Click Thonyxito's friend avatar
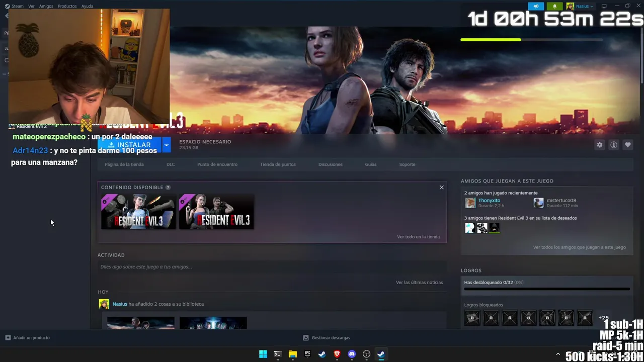The height and width of the screenshot is (362, 644). point(470,203)
